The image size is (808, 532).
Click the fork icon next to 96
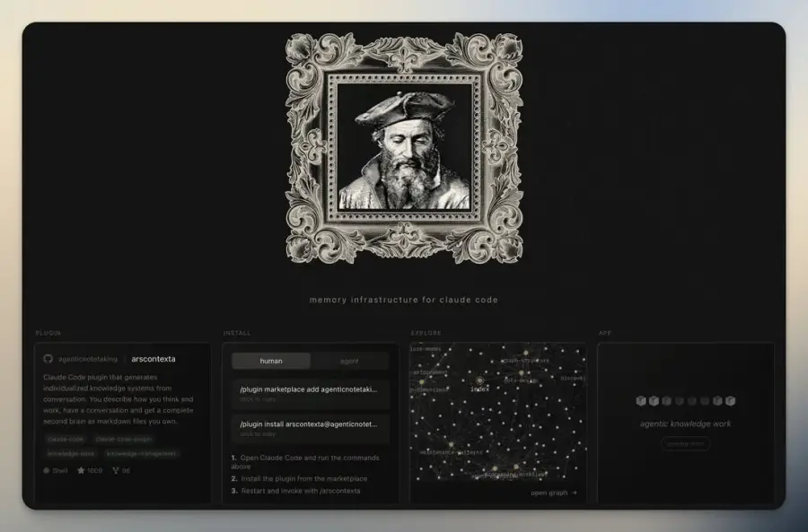[116, 470]
